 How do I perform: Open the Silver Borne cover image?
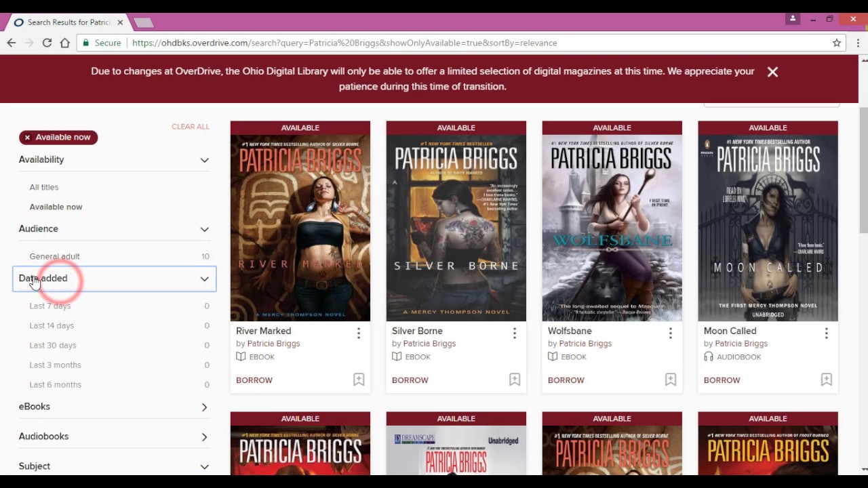click(x=456, y=228)
